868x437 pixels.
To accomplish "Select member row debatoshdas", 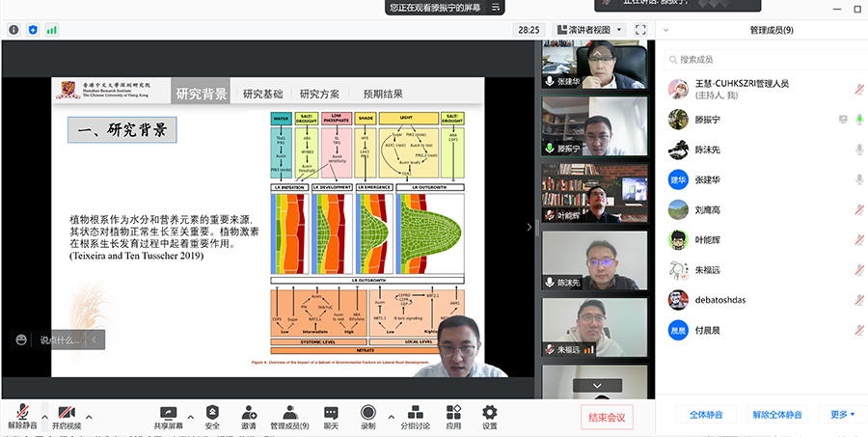I will pyautogui.click(x=762, y=300).
